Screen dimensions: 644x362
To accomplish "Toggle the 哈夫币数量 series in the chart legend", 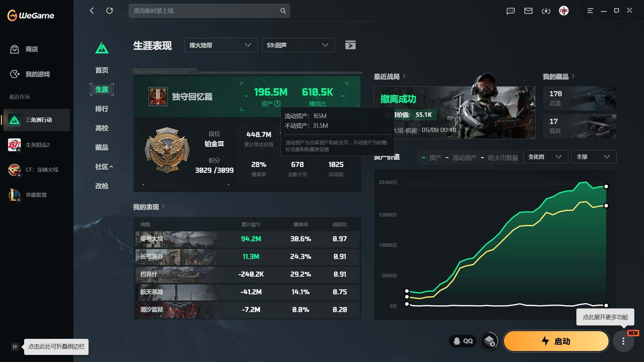I will click(x=499, y=158).
